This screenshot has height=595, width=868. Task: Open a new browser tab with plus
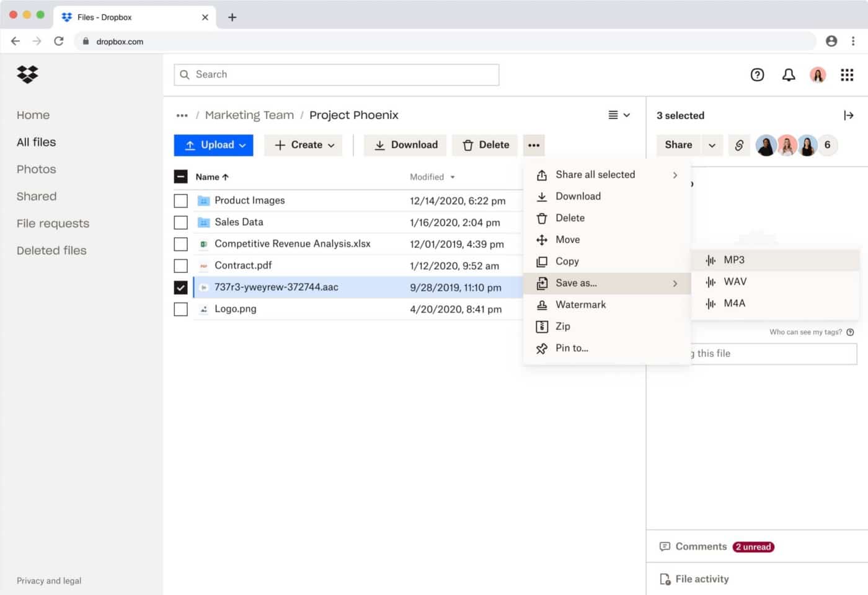[232, 17]
